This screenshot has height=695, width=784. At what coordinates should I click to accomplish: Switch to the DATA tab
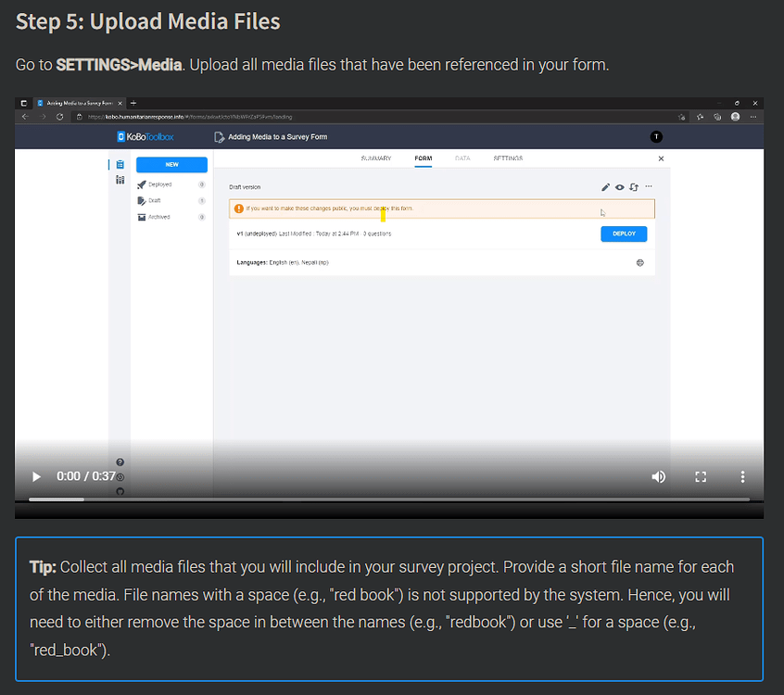click(462, 158)
